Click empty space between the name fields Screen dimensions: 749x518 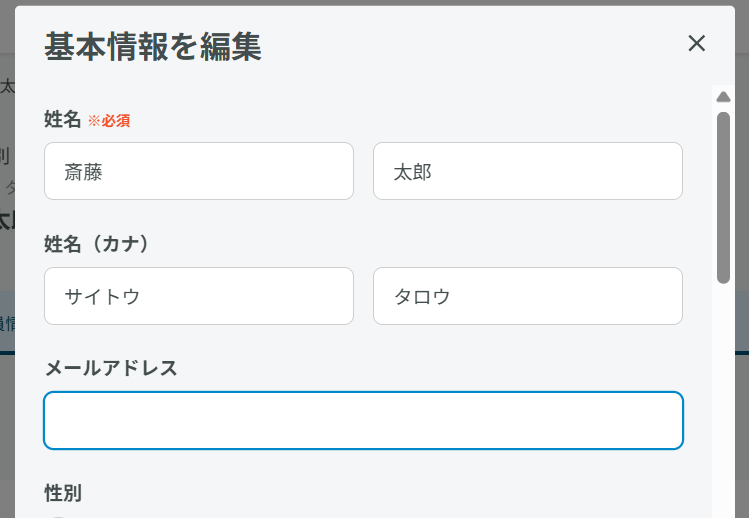[363, 171]
